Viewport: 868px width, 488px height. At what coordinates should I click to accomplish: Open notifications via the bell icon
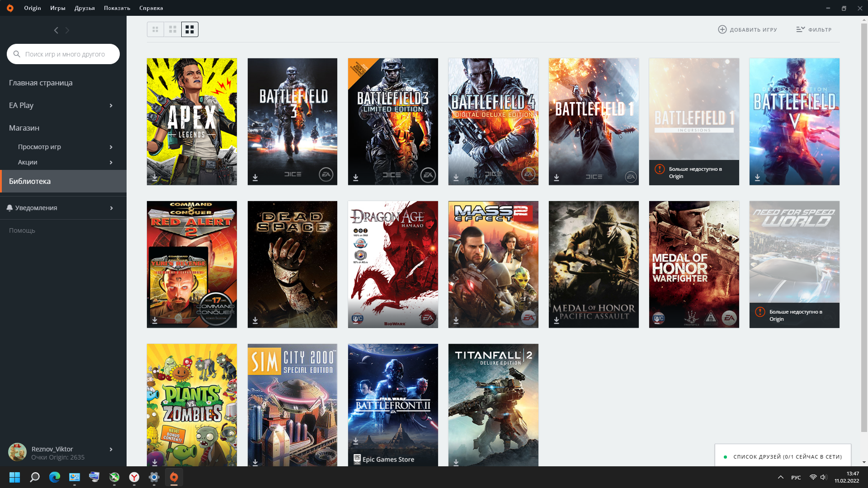pos(10,207)
